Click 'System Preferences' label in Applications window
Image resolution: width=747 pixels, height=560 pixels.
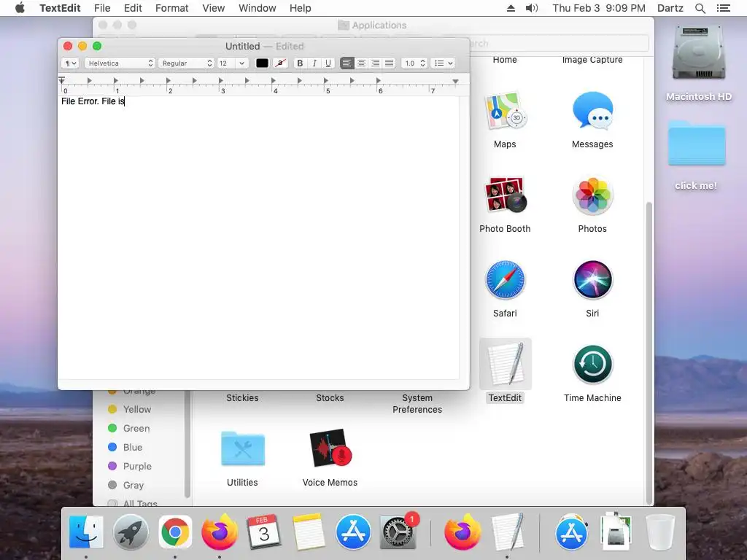click(x=417, y=403)
